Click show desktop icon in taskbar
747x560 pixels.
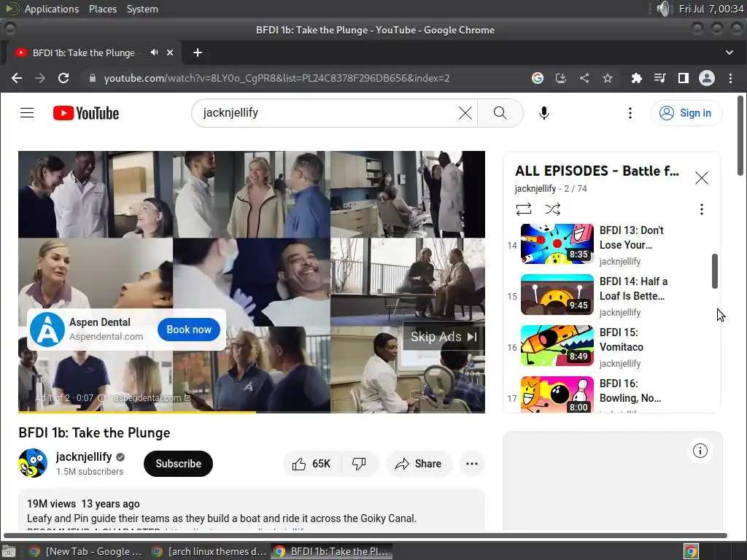[x=9, y=551]
